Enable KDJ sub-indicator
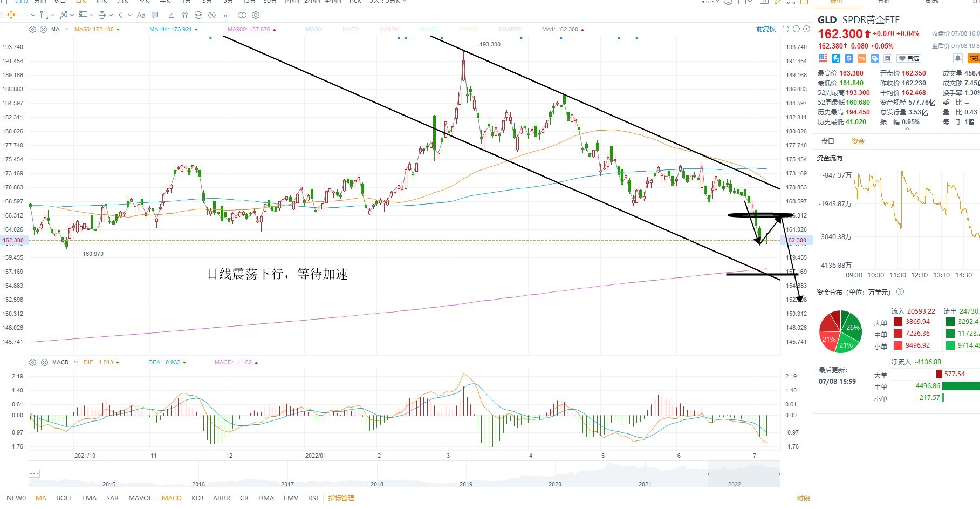 [197, 498]
